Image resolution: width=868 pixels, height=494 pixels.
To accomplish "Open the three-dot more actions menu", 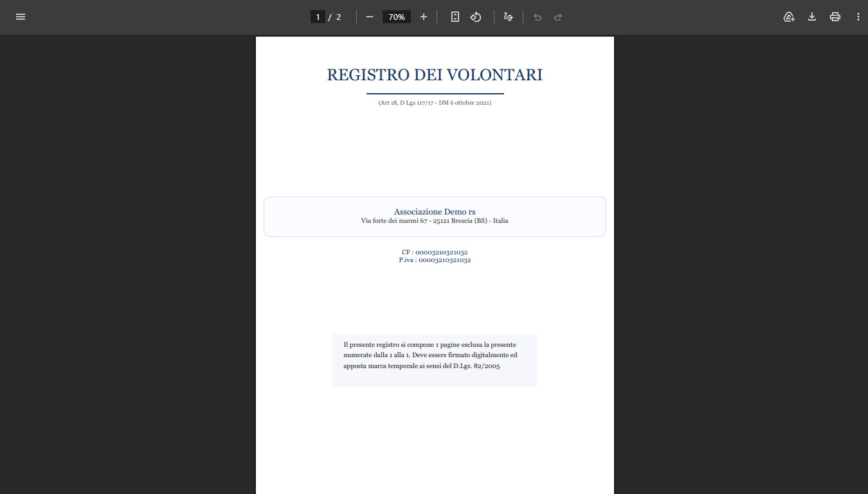I will (858, 17).
